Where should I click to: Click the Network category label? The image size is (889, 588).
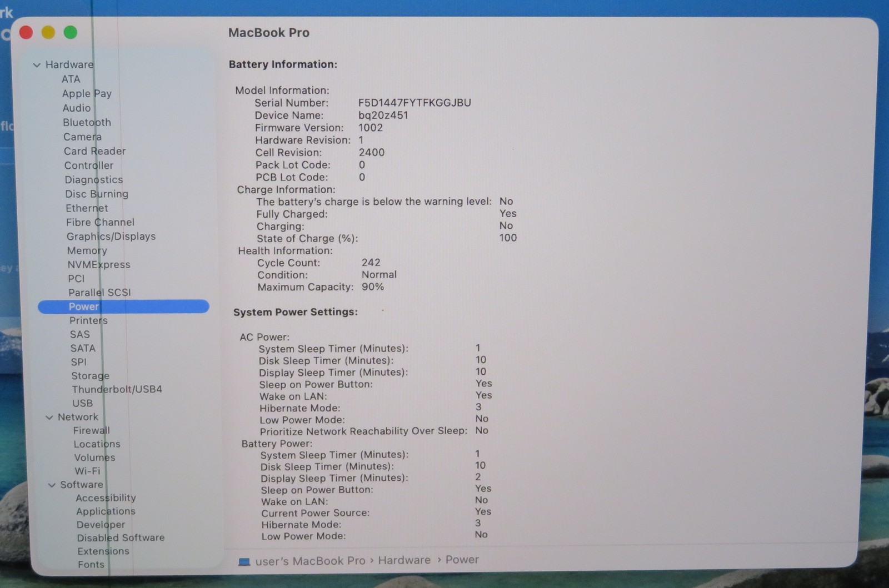[x=78, y=417]
